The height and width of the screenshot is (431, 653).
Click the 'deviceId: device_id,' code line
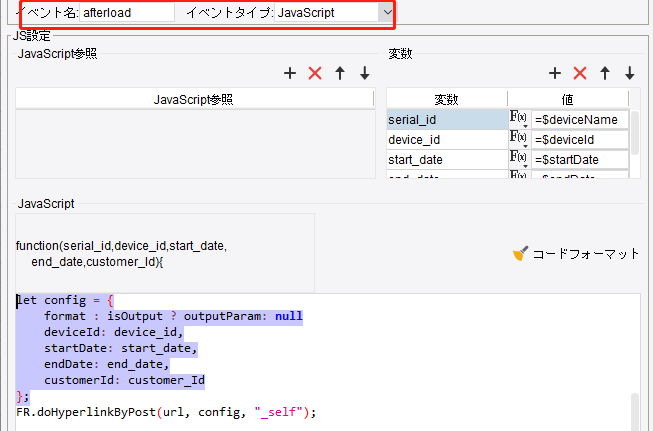pyautogui.click(x=114, y=332)
